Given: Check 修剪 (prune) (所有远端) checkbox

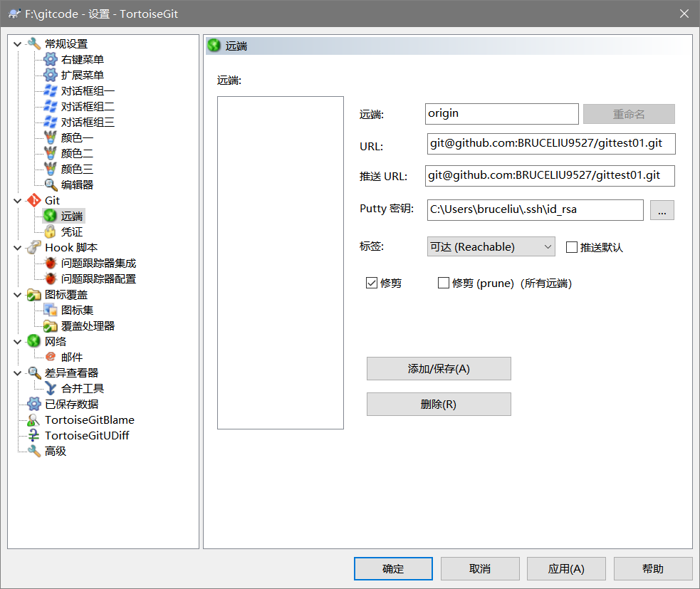Looking at the screenshot, I should tap(444, 283).
